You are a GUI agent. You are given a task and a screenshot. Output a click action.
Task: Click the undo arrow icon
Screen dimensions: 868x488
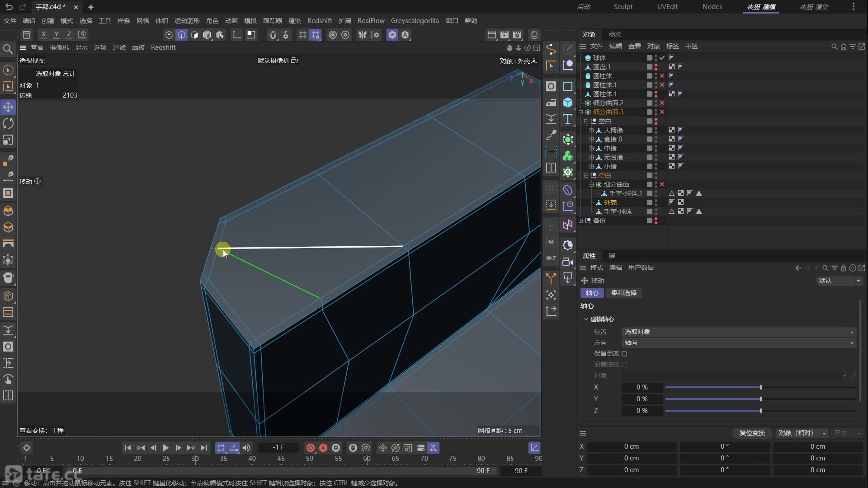(x=9, y=7)
